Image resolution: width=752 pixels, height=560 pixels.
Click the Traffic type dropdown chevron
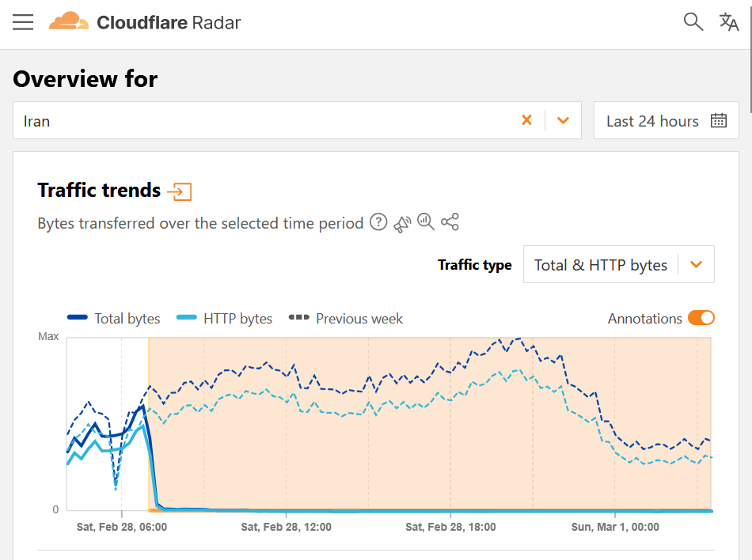697,264
